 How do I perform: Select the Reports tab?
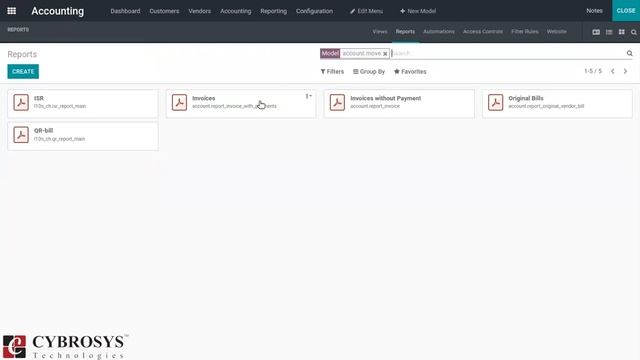point(405,31)
